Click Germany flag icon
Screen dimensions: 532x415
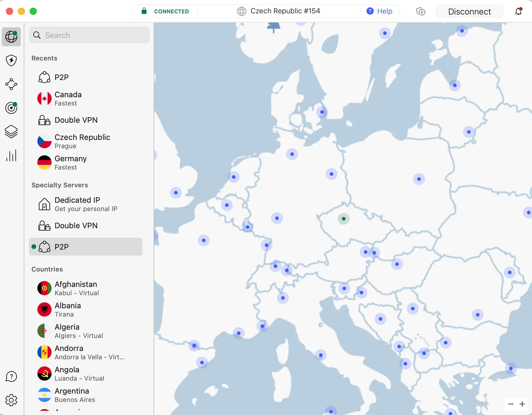point(44,163)
